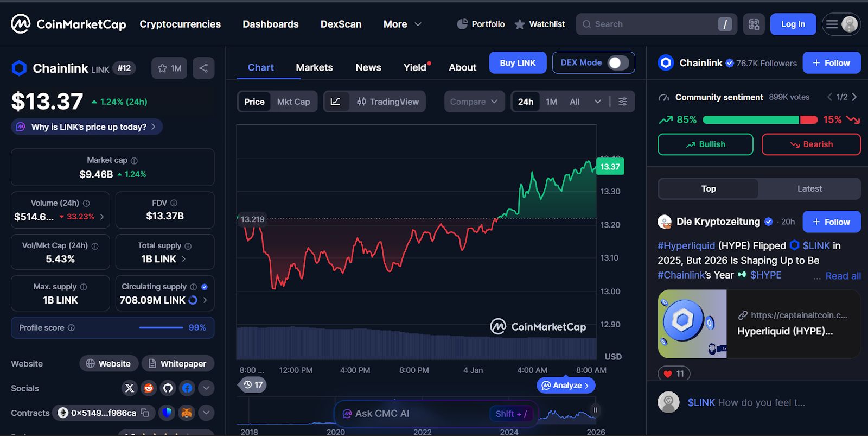
Task: Open chart settings sliders icon
Action: [623, 102]
